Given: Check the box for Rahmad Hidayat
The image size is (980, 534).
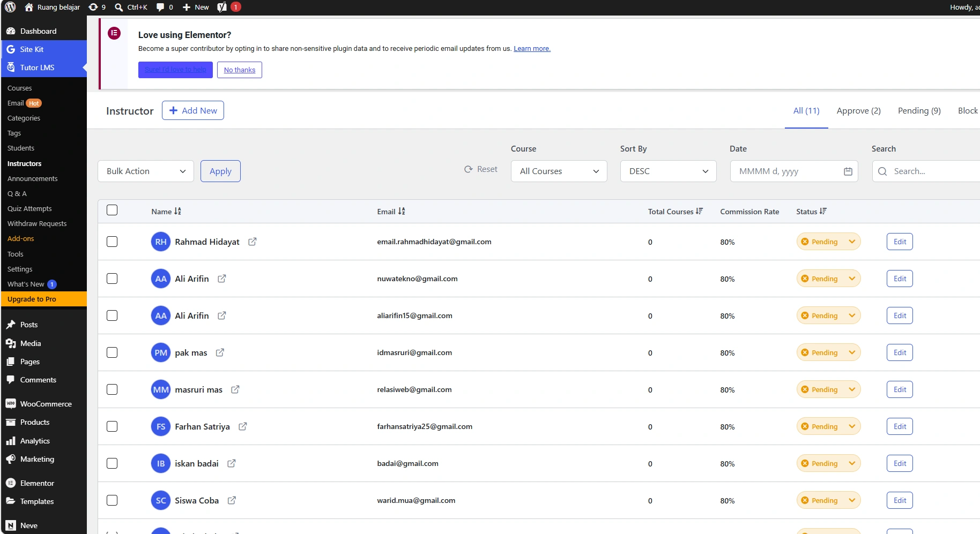Looking at the screenshot, I should coord(112,242).
